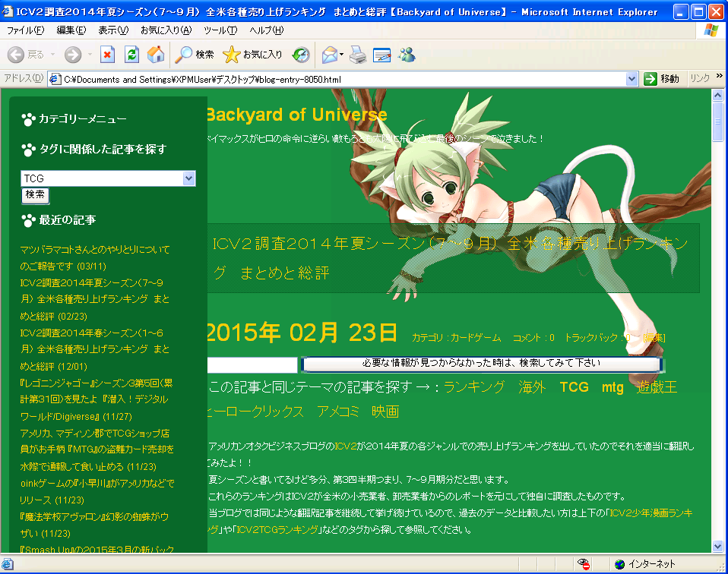Open the Messenger people icon
Screen dimensions: 728x574
[407, 55]
